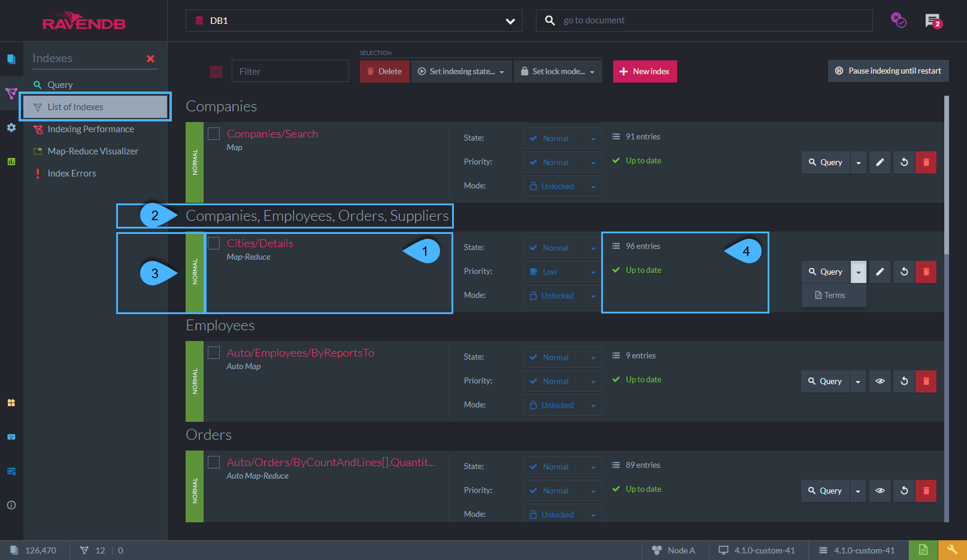Click the 12 indexes count in status bar

coord(93,550)
